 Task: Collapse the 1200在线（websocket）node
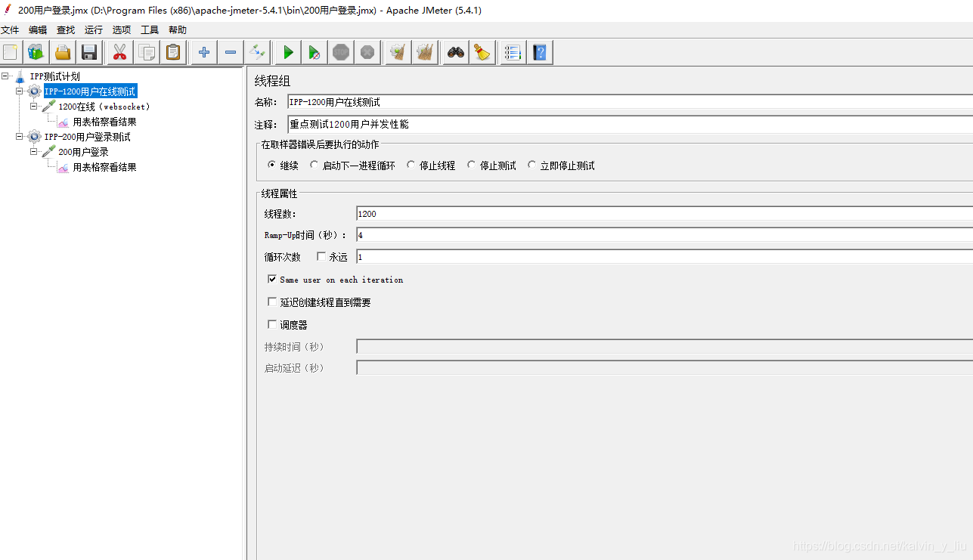(x=34, y=106)
